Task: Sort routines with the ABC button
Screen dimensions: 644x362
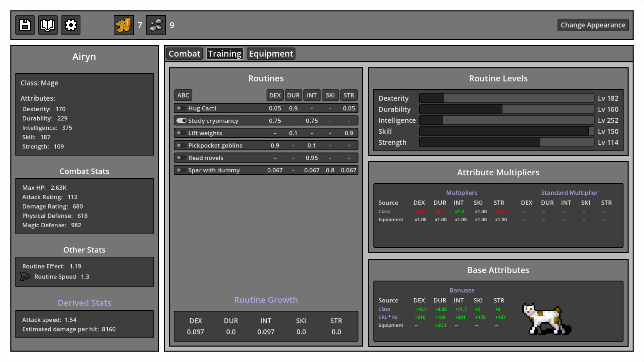Action: (183, 95)
